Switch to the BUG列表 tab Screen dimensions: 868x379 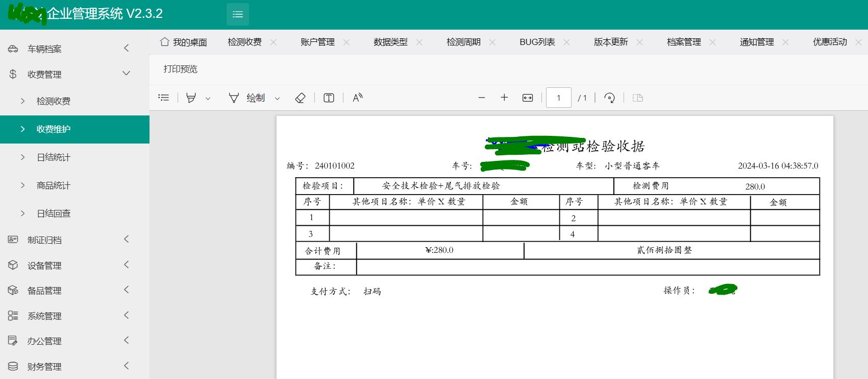tap(537, 42)
